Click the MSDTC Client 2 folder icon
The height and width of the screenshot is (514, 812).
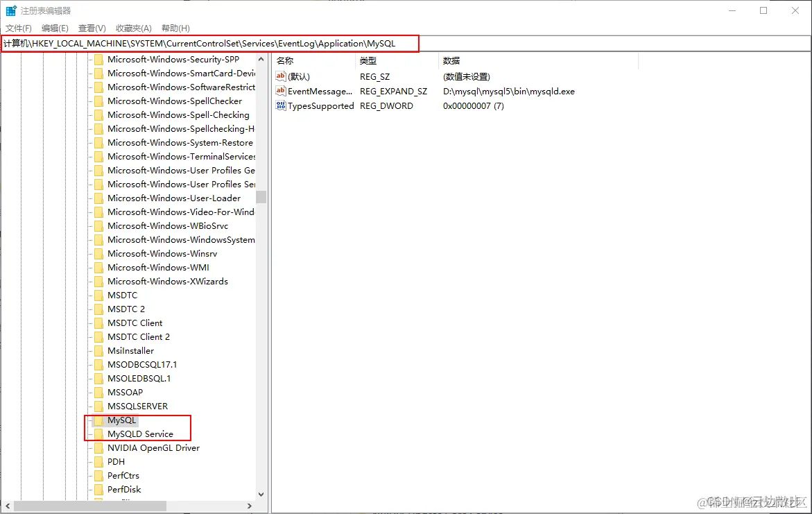coord(98,337)
